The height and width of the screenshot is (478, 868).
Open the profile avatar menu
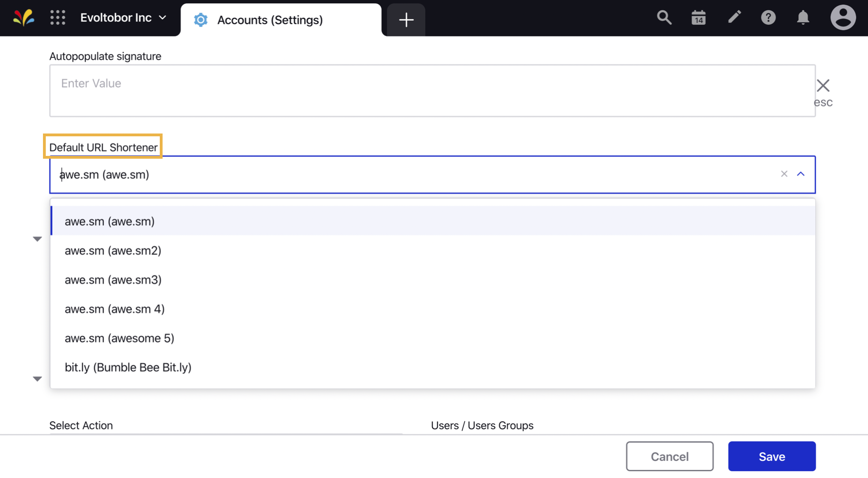(843, 18)
